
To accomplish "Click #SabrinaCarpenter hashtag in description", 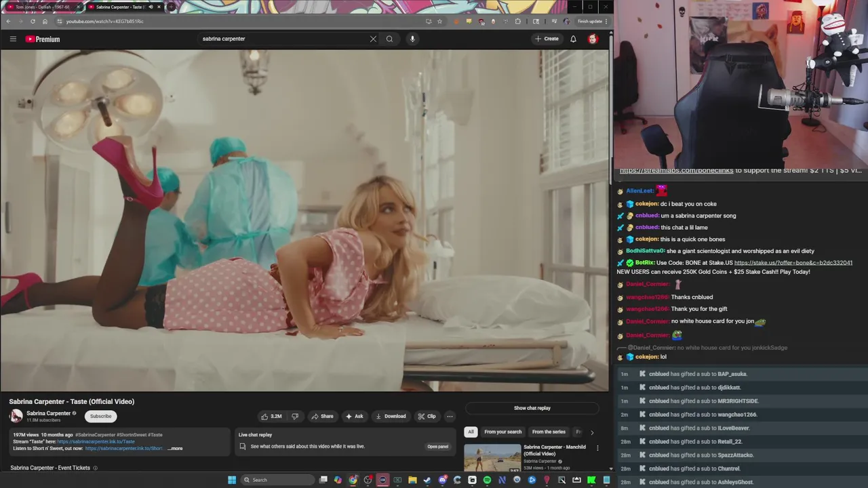I will pyautogui.click(x=95, y=434).
